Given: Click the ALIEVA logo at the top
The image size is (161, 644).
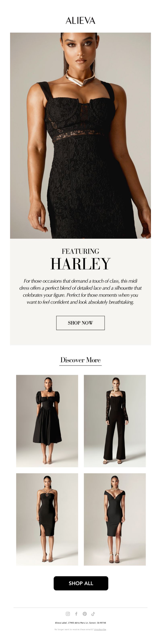Looking at the screenshot, I should click(80, 21).
